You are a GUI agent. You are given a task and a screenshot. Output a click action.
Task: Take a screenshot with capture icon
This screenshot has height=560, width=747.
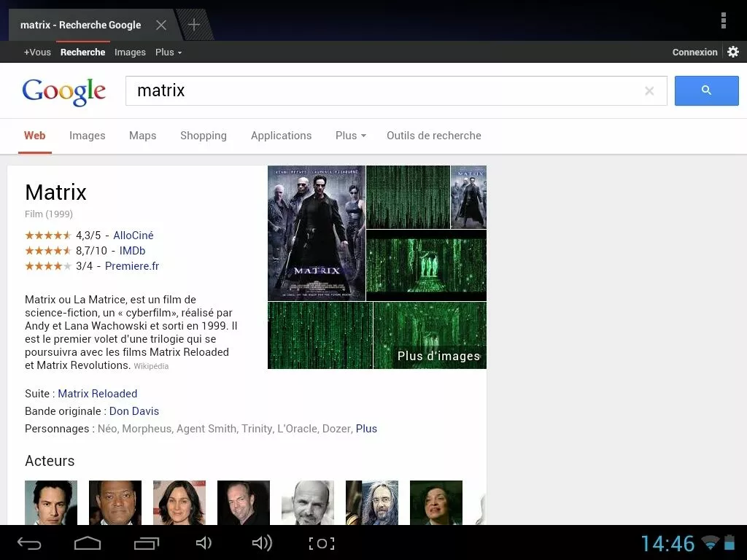pos(322,543)
